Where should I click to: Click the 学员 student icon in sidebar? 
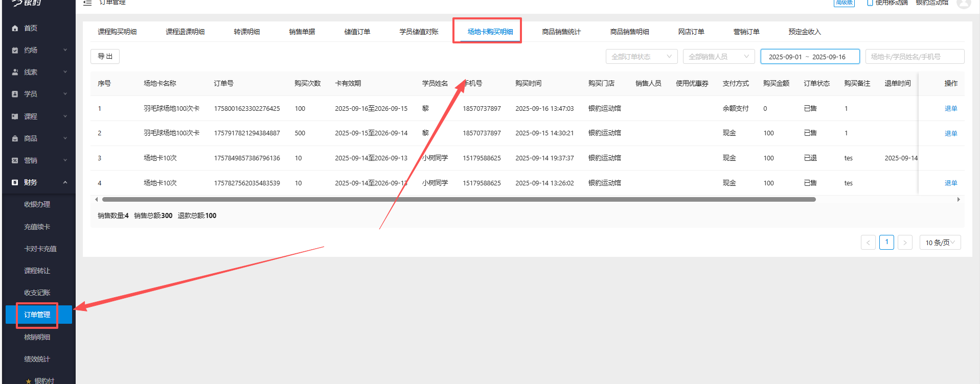15,94
